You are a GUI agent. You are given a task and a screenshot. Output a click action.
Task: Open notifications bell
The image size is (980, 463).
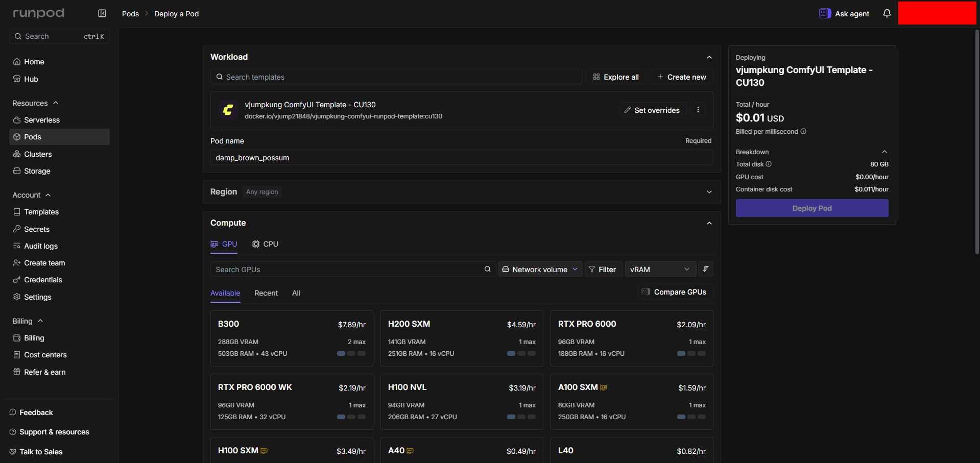887,13
